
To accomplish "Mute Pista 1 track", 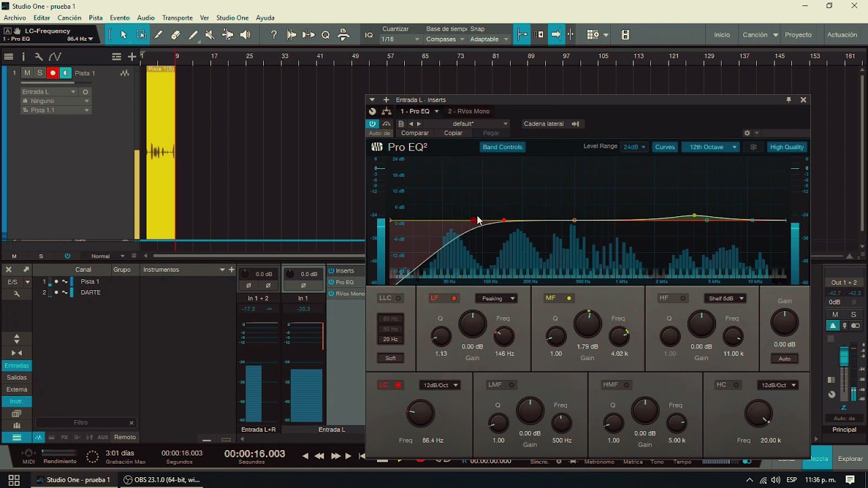I will click(27, 73).
